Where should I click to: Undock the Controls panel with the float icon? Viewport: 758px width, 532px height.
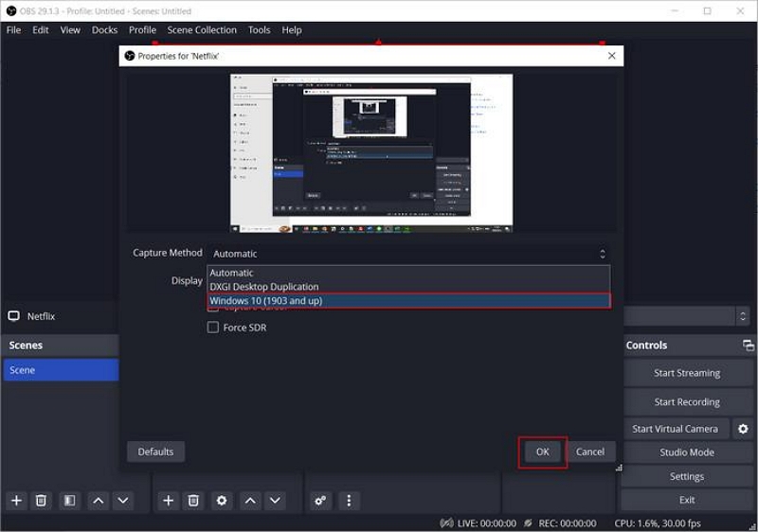click(x=748, y=346)
